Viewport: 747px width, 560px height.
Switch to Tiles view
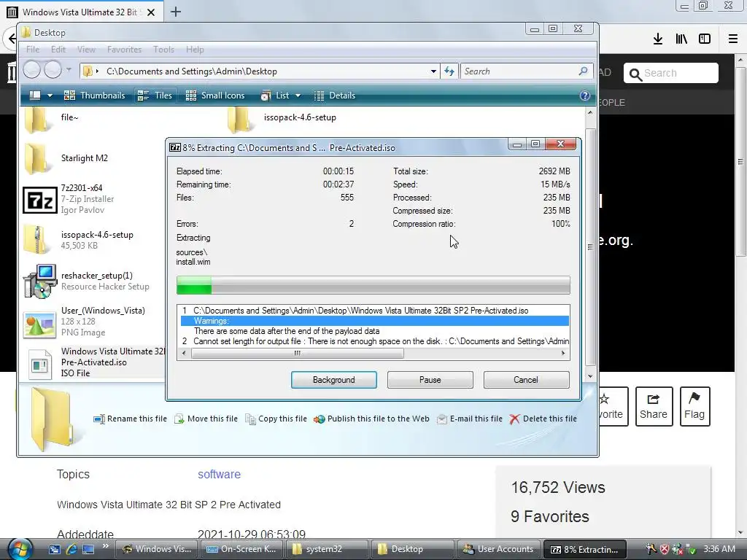155,96
